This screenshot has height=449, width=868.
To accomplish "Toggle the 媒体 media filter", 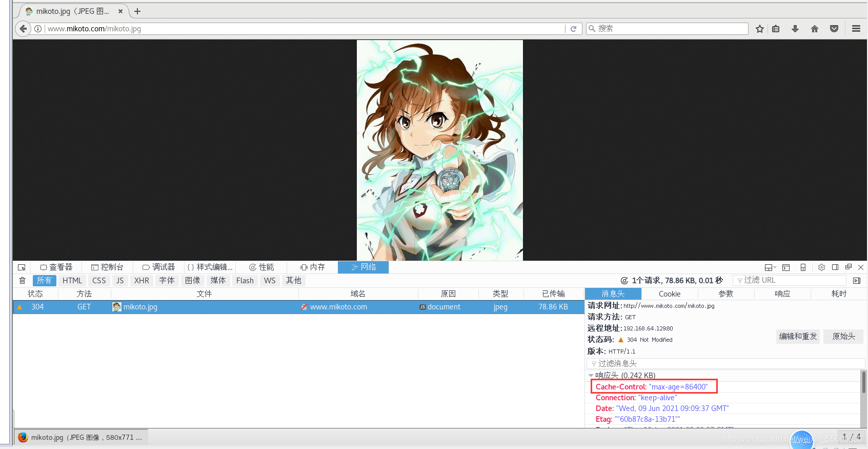I will pos(218,281).
